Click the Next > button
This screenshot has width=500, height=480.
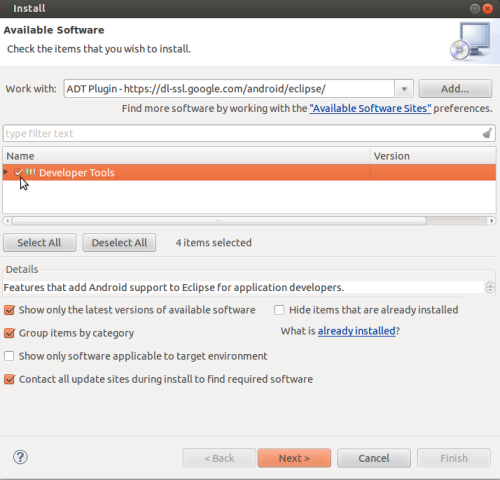click(294, 458)
